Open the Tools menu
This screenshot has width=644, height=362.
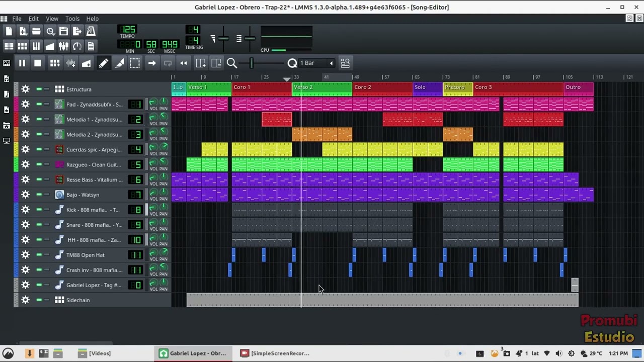click(72, 19)
